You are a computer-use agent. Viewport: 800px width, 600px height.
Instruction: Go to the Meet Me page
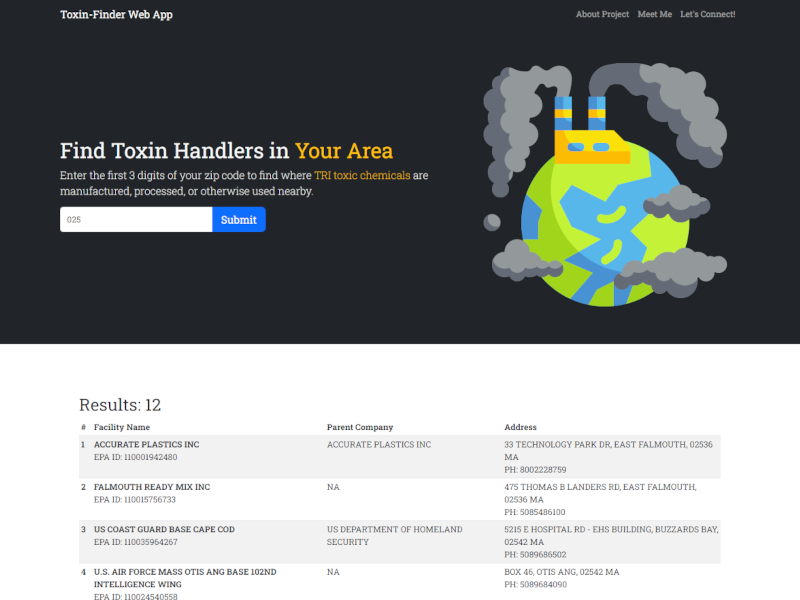tap(654, 15)
